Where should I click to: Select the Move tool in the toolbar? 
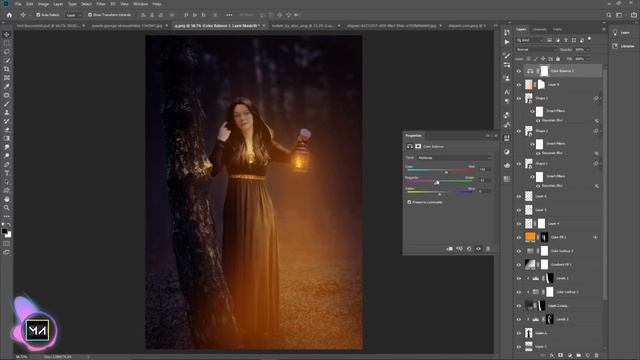point(7,34)
